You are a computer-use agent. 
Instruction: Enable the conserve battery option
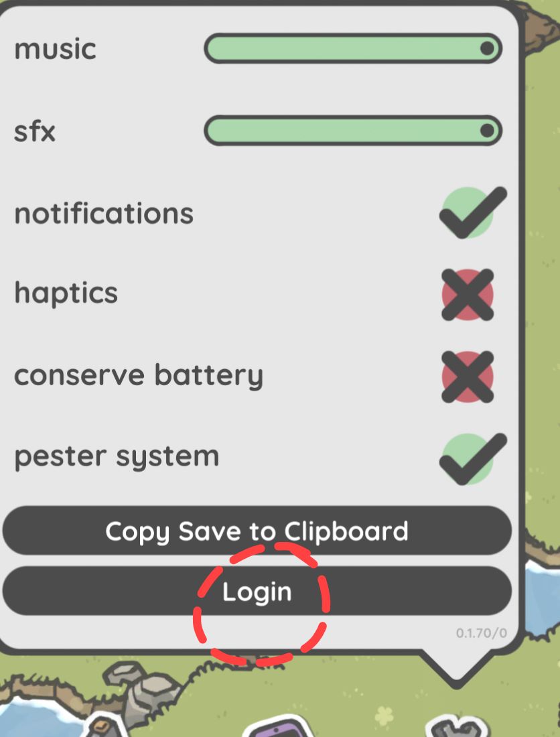click(x=468, y=377)
